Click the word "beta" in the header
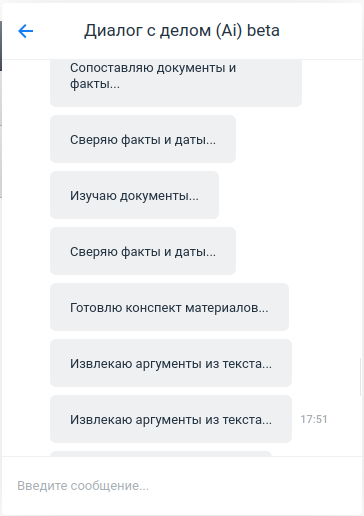This screenshot has height=516, width=364. click(263, 30)
